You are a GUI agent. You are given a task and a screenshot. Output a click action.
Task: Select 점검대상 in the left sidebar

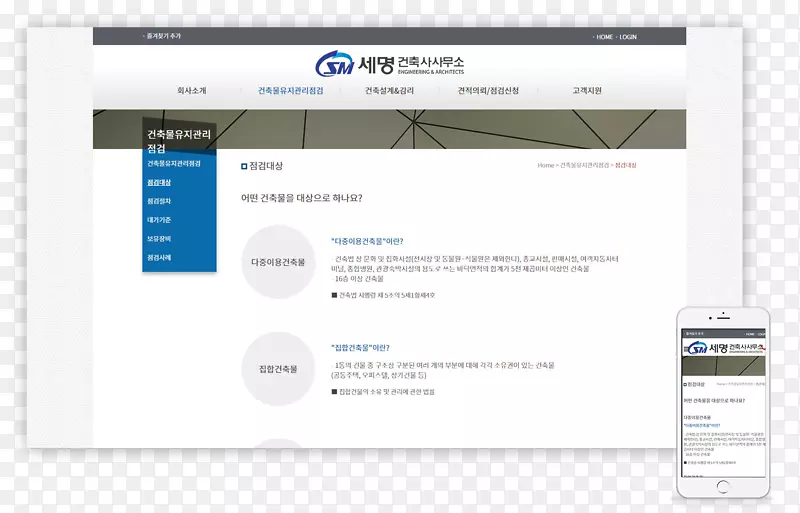159,182
